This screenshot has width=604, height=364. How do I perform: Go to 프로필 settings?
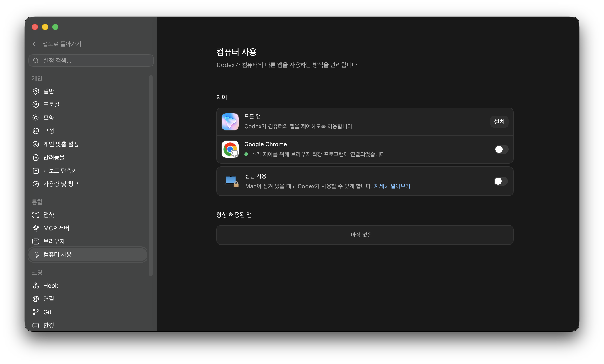tap(88, 104)
